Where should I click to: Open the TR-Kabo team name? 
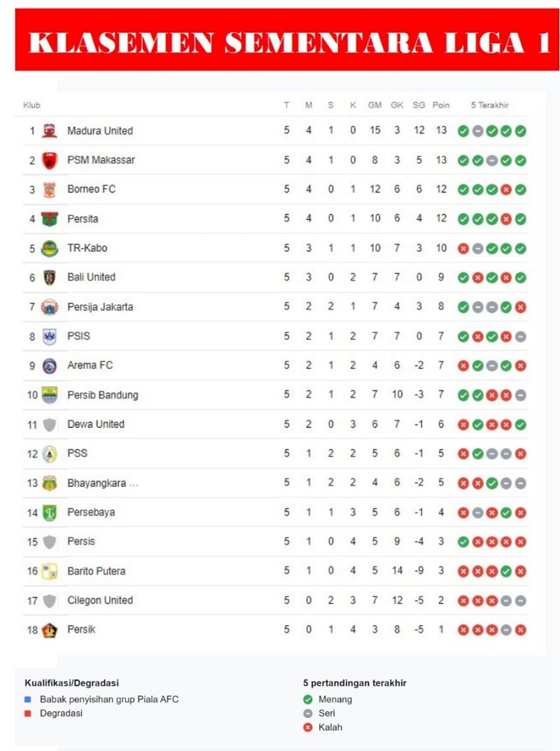pyautogui.click(x=87, y=248)
